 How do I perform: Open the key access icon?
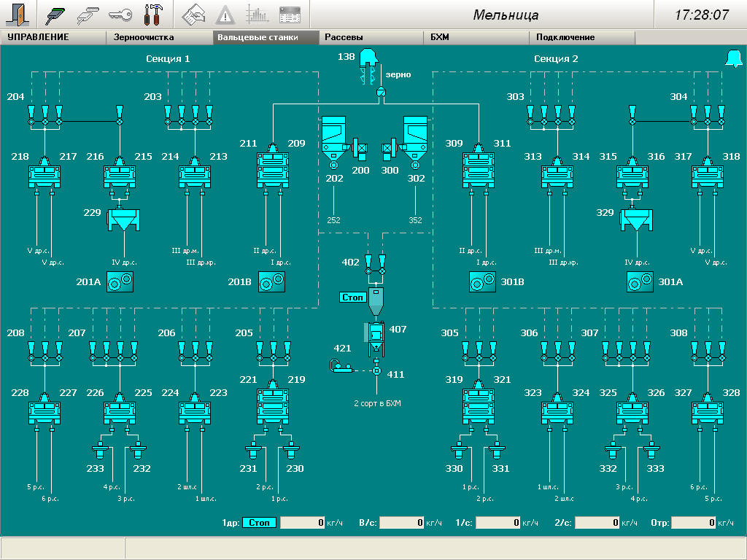[120, 14]
